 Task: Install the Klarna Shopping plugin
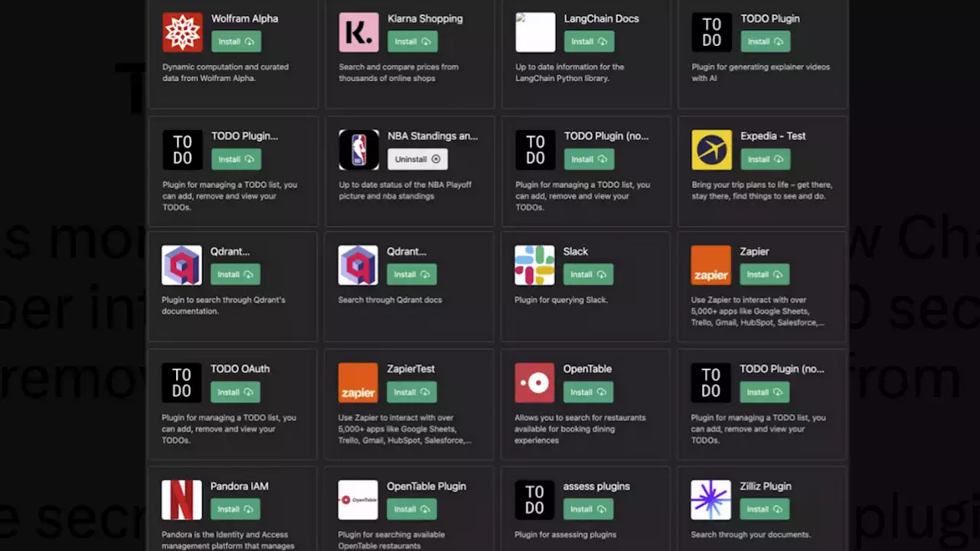click(413, 41)
